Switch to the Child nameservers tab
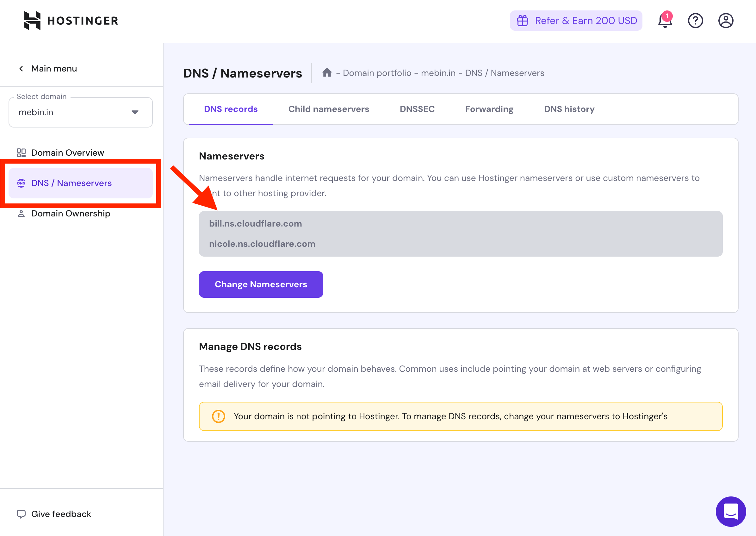 pyautogui.click(x=328, y=109)
